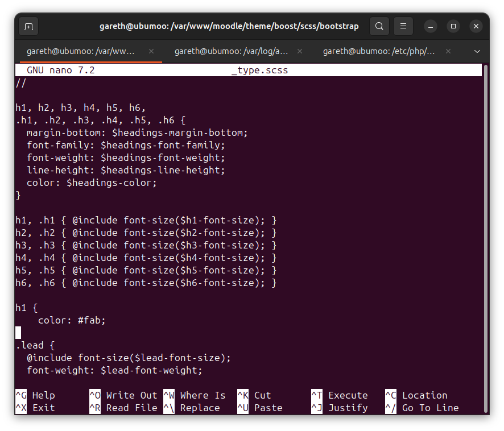The width and height of the screenshot is (504, 431).
Task: Click the ^O Write Out shortcut
Action: click(123, 395)
